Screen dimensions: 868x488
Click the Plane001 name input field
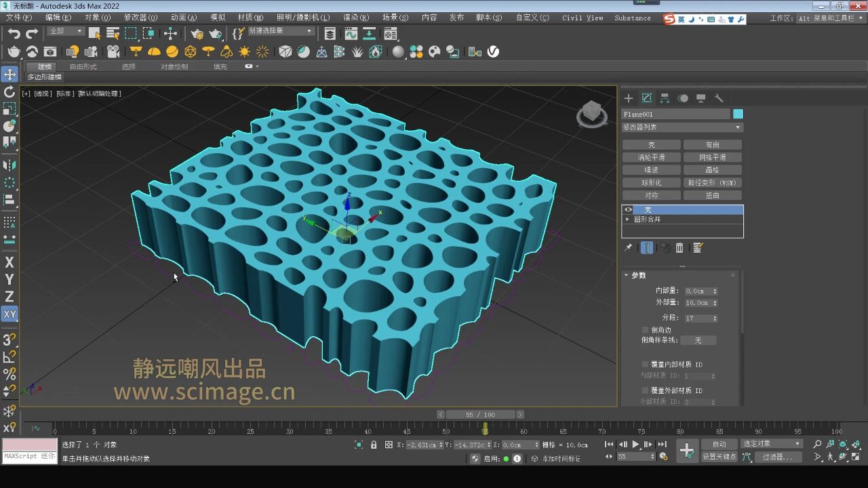pos(675,114)
